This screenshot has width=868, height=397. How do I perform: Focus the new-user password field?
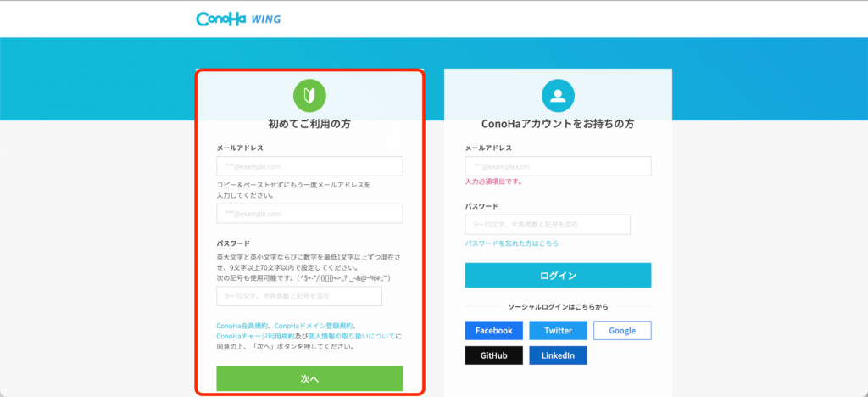299,296
